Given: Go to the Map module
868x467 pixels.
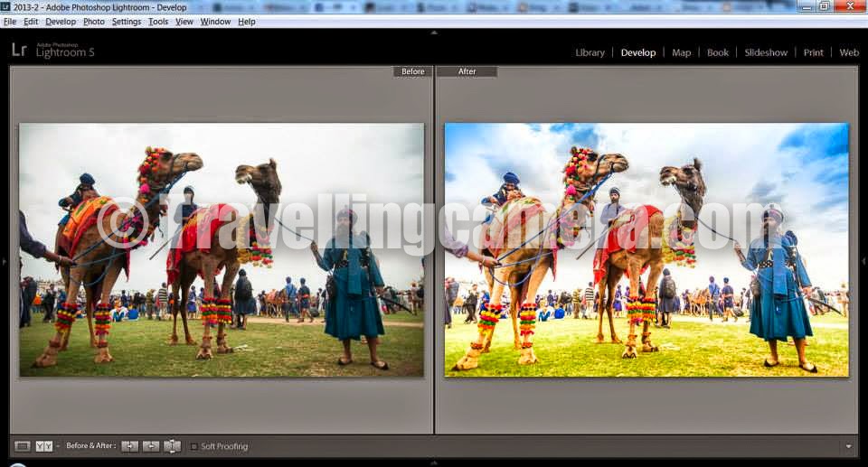Looking at the screenshot, I should (x=682, y=52).
